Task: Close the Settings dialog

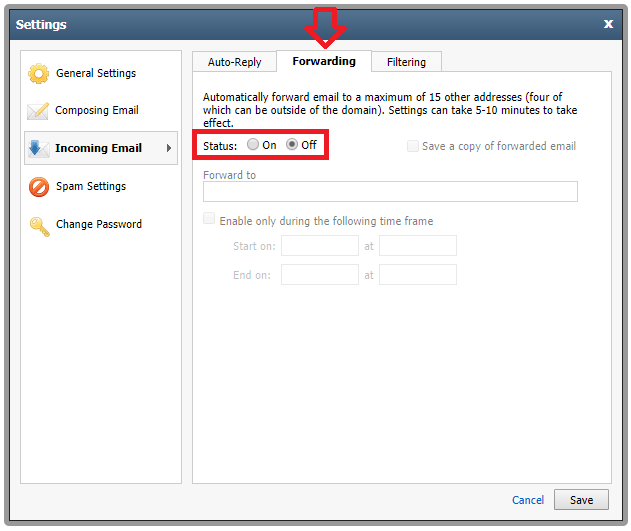Action: 608,24
